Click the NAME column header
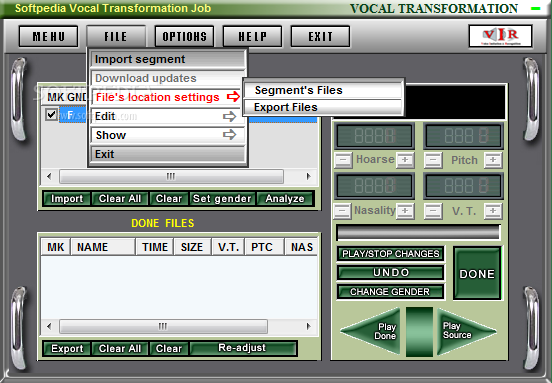The width and height of the screenshot is (552, 383). (x=103, y=247)
